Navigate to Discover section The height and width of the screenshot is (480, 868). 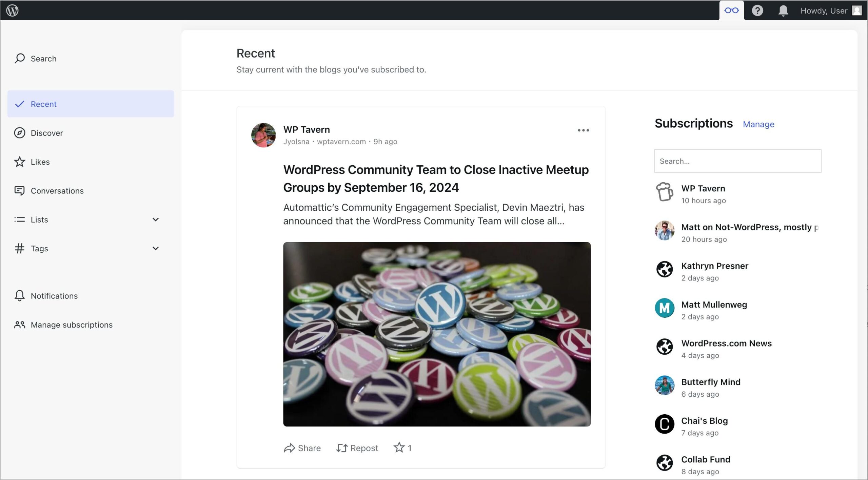(47, 133)
